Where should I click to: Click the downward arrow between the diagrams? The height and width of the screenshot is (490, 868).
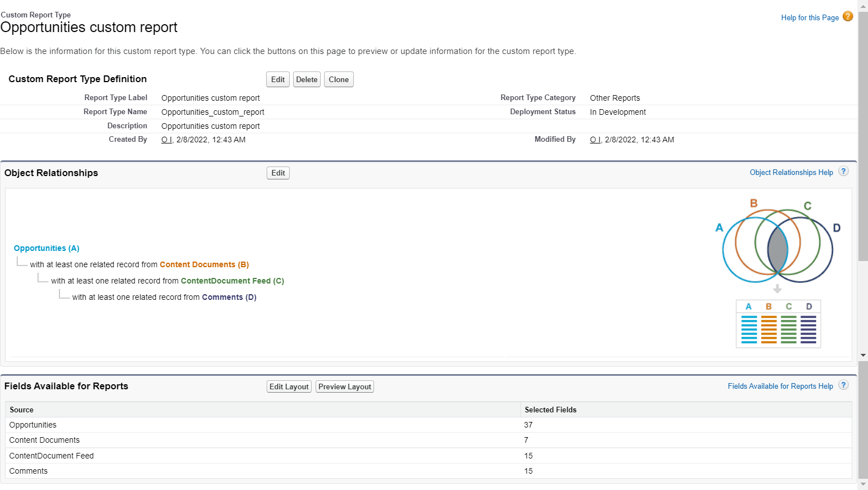coord(778,289)
